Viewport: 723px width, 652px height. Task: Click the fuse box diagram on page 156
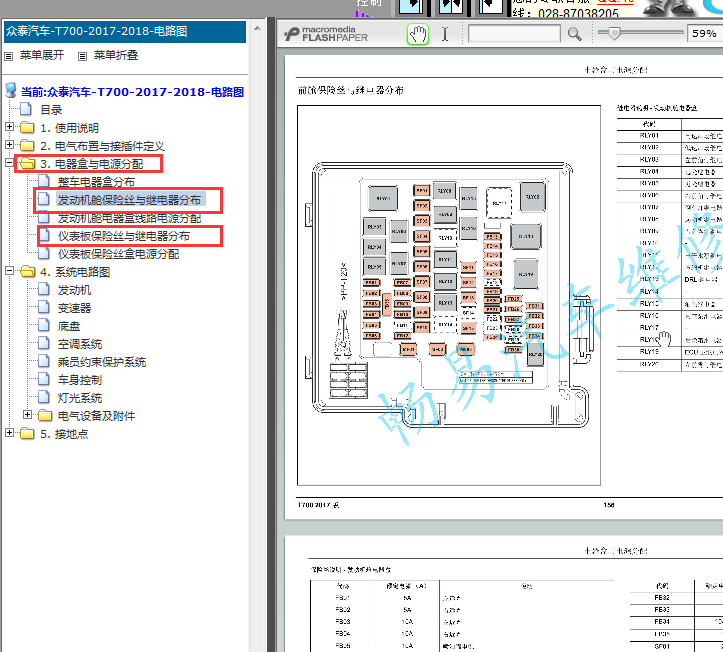(x=449, y=295)
